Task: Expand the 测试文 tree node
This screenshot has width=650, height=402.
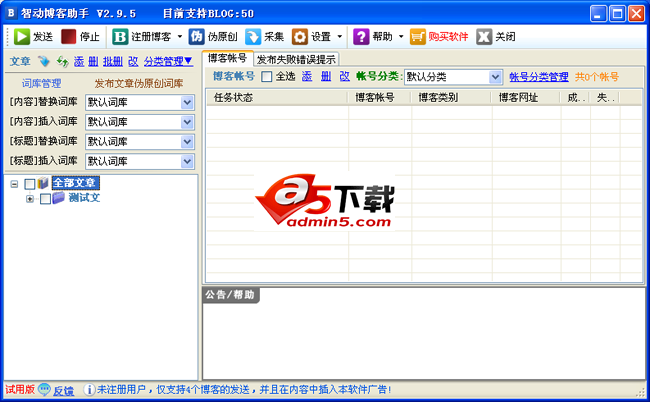Action: coord(30,199)
